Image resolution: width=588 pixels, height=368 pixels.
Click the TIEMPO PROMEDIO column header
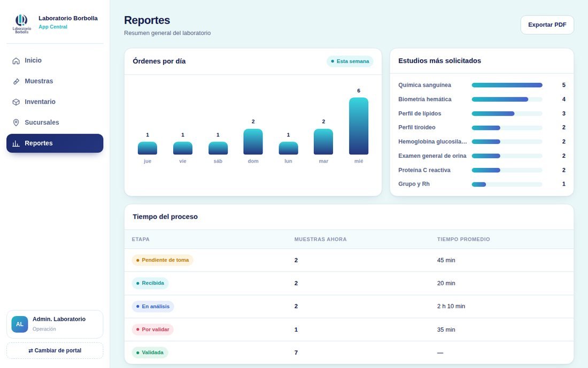[x=463, y=239]
